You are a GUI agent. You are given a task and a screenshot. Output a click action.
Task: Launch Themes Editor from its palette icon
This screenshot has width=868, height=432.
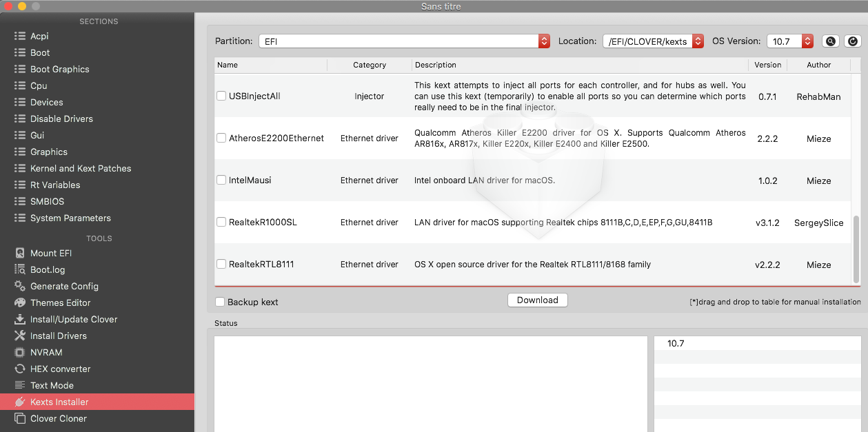[x=20, y=302]
